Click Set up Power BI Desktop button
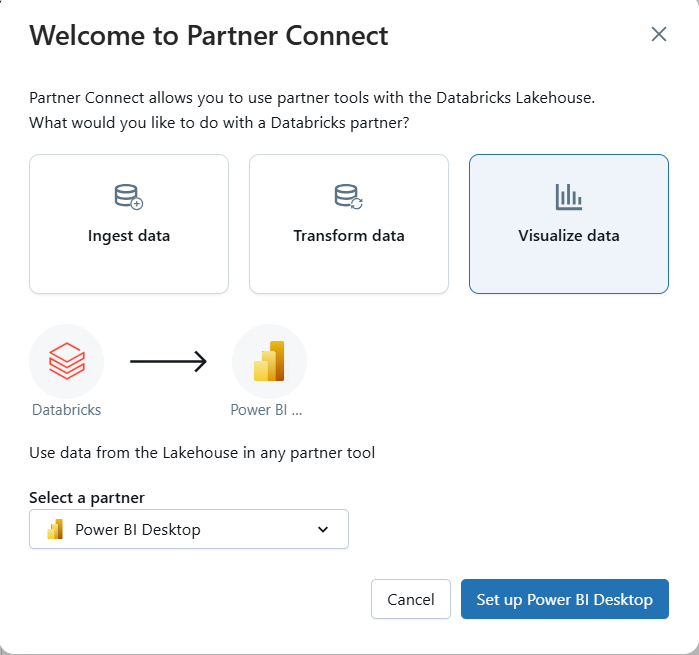The height and width of the screenshot is (655, 699). [x=564, y=600]
